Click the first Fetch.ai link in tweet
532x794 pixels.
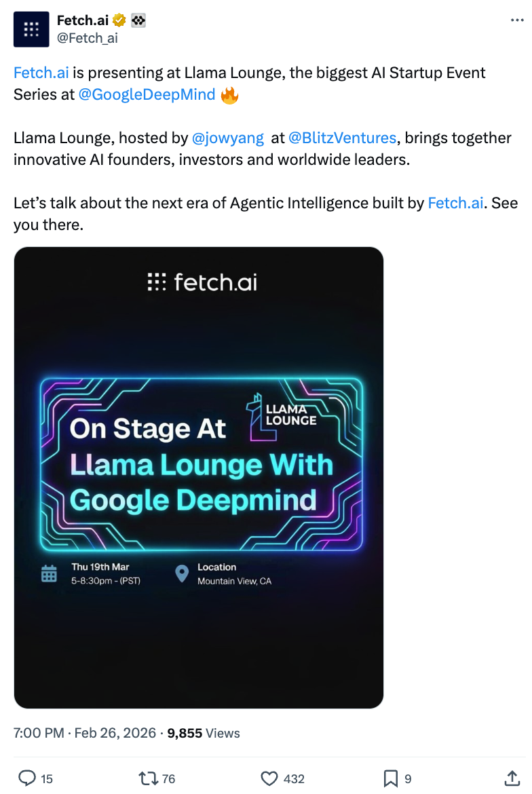click(x=41, y=73)
